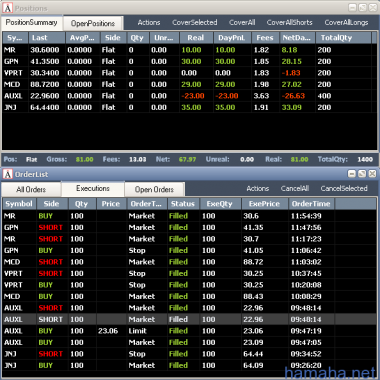Click the Fees 13.03 summary value
Image resolution: width=380 pixels, height=380 pixels.
coord(137,159)
